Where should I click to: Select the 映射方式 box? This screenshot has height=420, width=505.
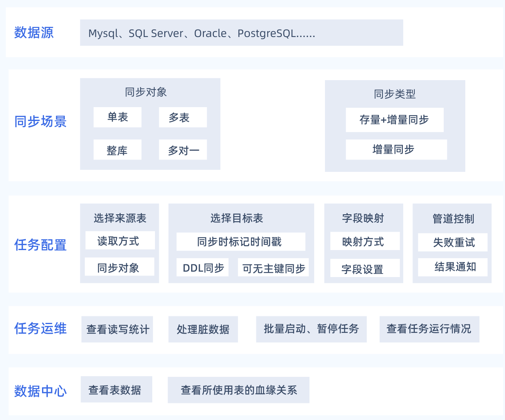(365, 241)
